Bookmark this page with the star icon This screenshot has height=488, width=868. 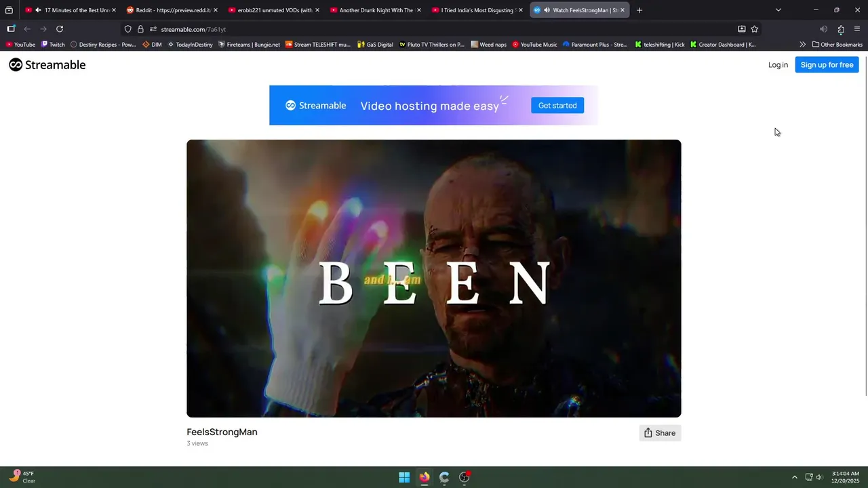[754, 29]
